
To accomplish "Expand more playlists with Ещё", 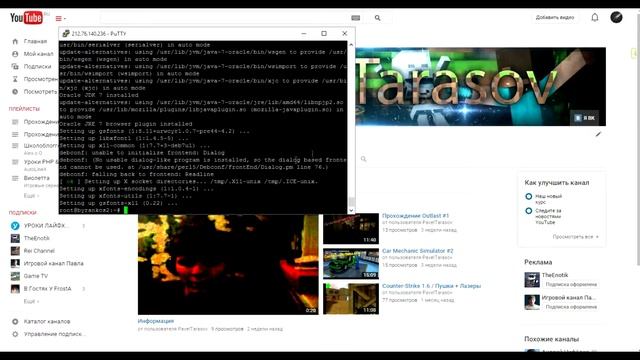I will 31,196.
